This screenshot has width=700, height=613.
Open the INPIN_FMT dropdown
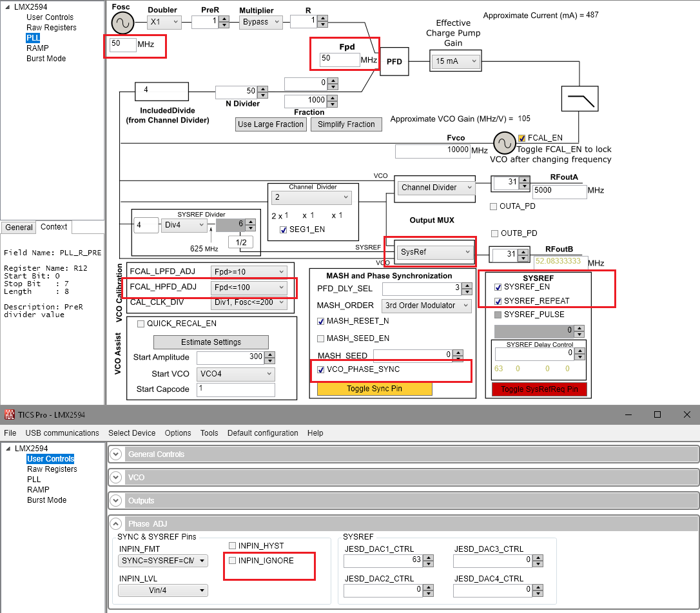click(163, 561)
